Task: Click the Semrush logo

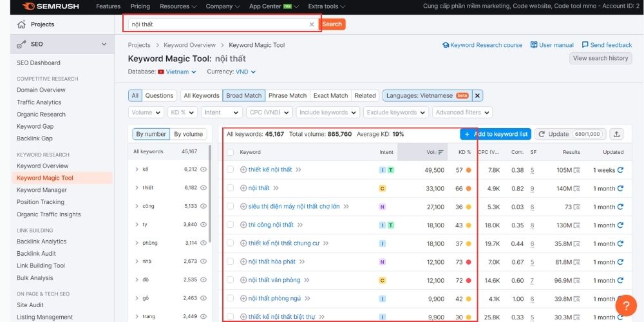Action: click(x=51, y=6)
